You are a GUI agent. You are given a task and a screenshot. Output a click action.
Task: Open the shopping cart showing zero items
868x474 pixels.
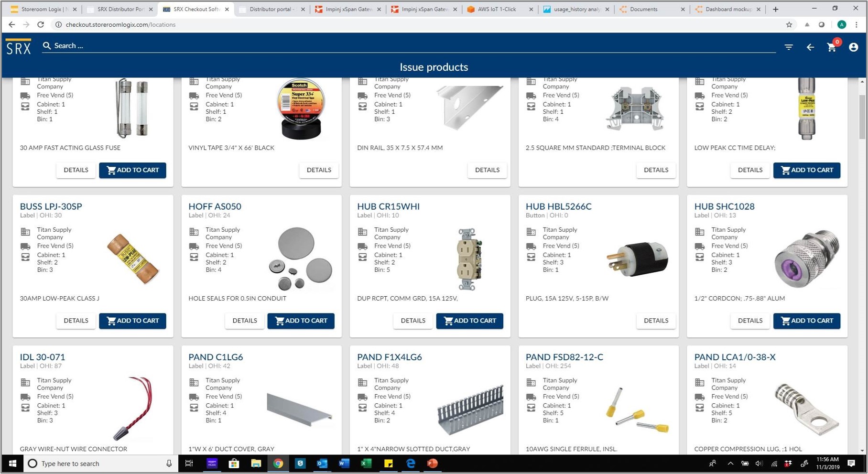pos(832,47)
